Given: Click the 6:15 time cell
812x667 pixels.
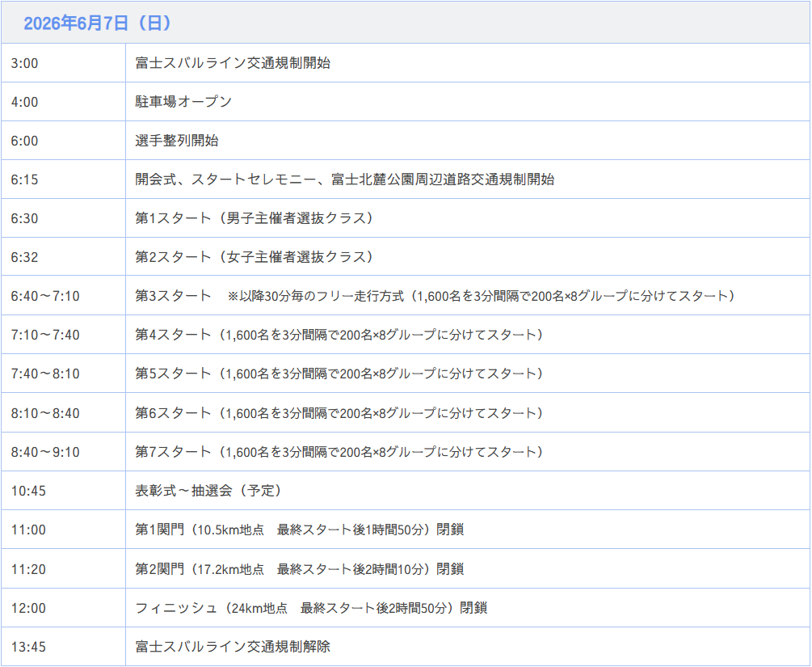Looking at the screenshot, I should [x=24, y=179].
